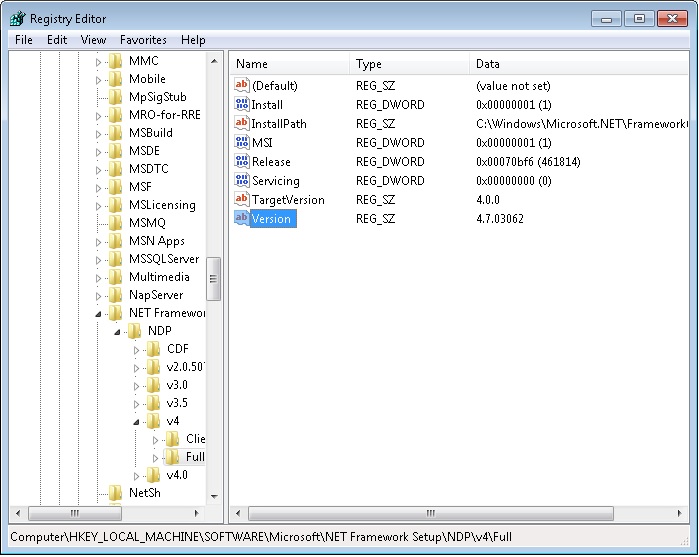Minimize the Registry Editor window
This screenshot has width=699, height=557.
(x=606, y=19)
